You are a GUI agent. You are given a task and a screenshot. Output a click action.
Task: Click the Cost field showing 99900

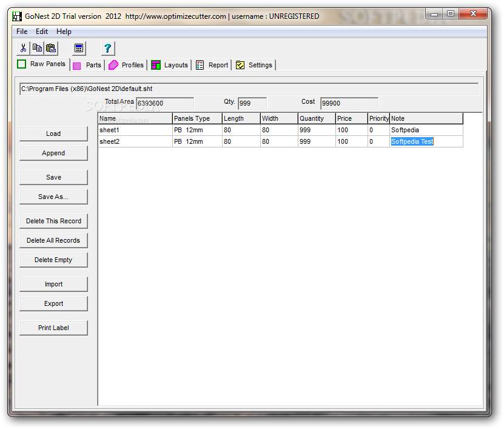click(349, 104)
